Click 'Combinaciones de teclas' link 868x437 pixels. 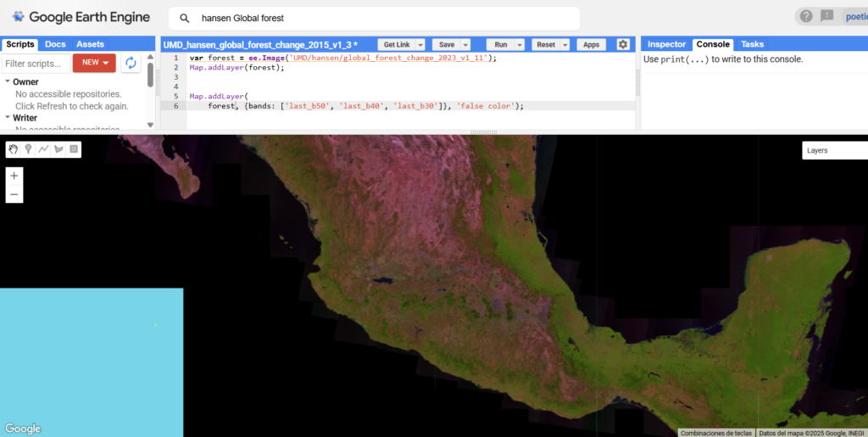point(716,433)
